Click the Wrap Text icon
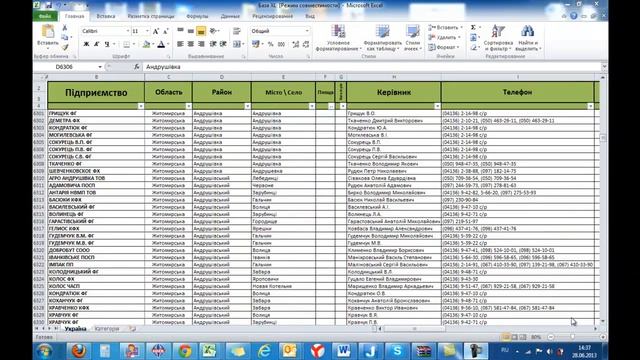The width and height of the screenshot is (640, 360). click(236, 31)
